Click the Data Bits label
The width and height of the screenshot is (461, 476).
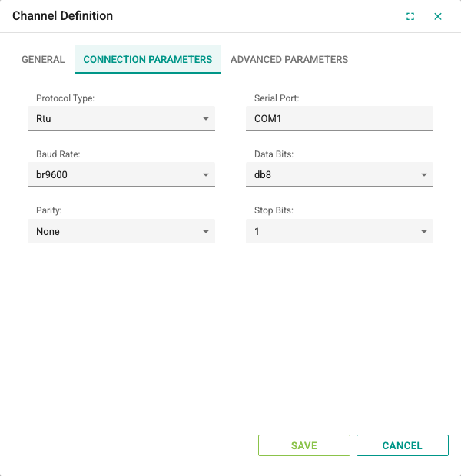274,154
